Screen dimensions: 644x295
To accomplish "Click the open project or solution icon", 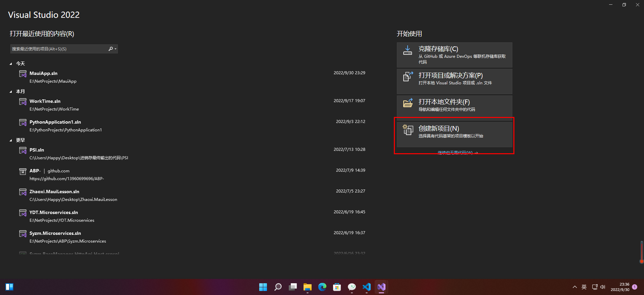I will (408, 77).
